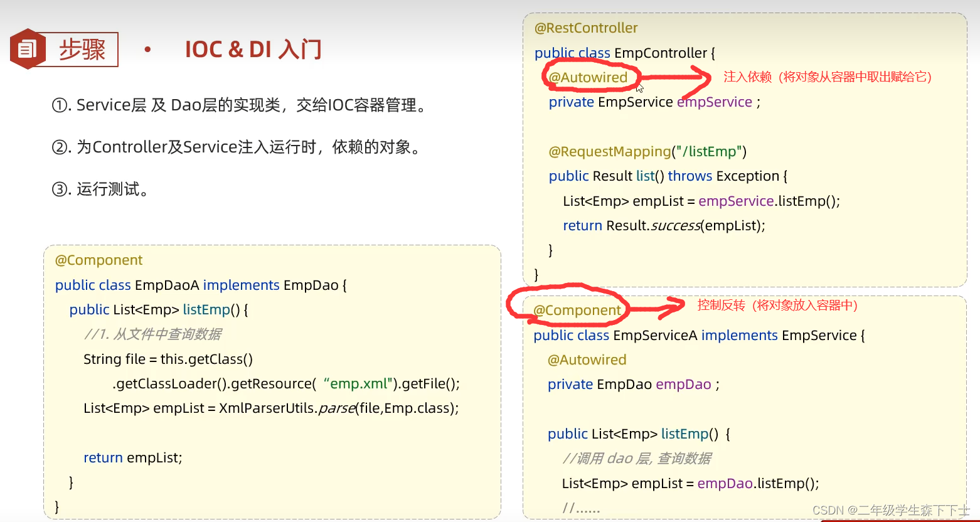Screen dimensions: 980x522
Task: Click the line calling empService.listEmp()
Action: [x=701, y=201]
